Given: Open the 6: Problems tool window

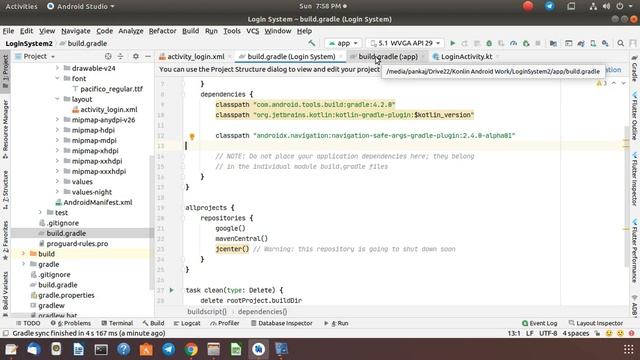Looking at the screenshot, I should (71, 323).
